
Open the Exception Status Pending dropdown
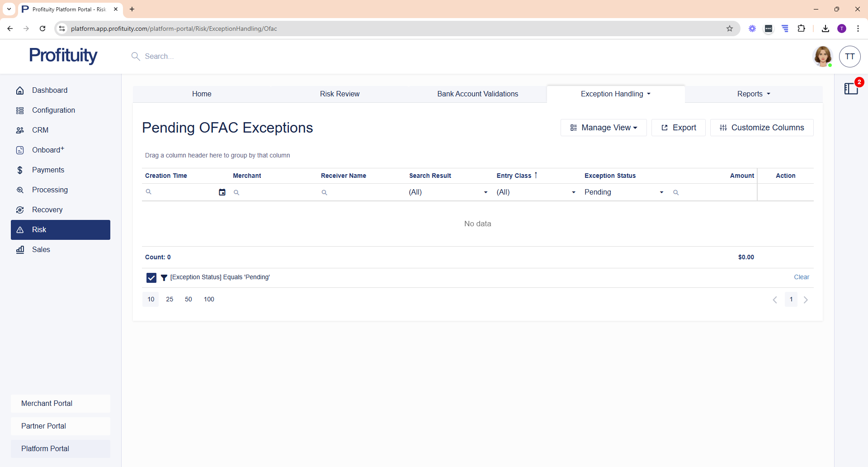(661, 192)
